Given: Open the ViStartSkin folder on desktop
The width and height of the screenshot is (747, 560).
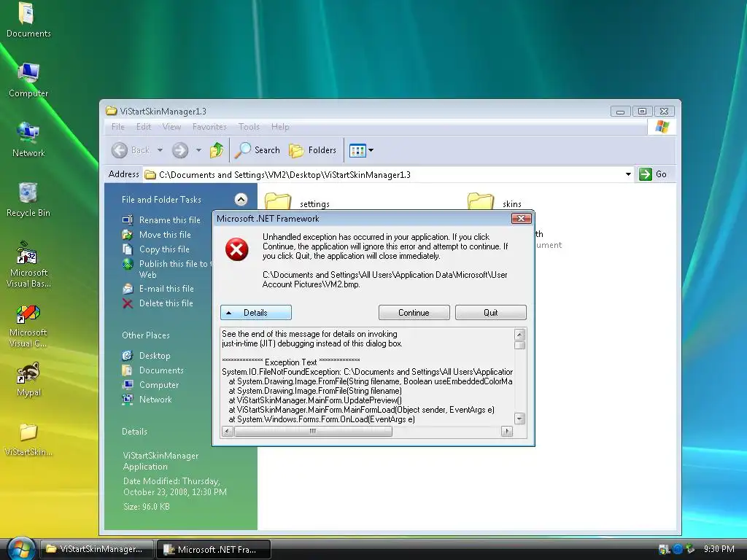Looking at the screenshot, I should (28, 440).
